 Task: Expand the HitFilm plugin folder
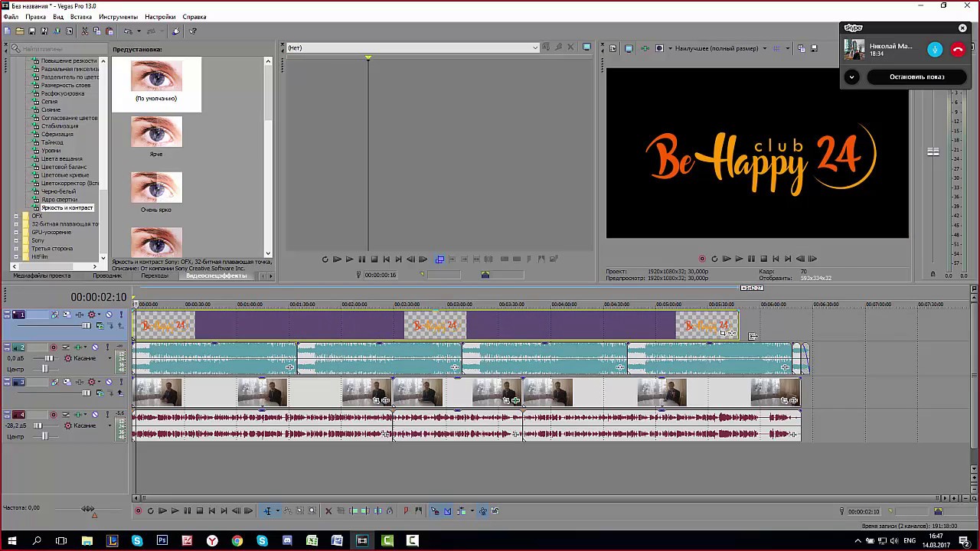pyautogui.click(x=16, y=257)
